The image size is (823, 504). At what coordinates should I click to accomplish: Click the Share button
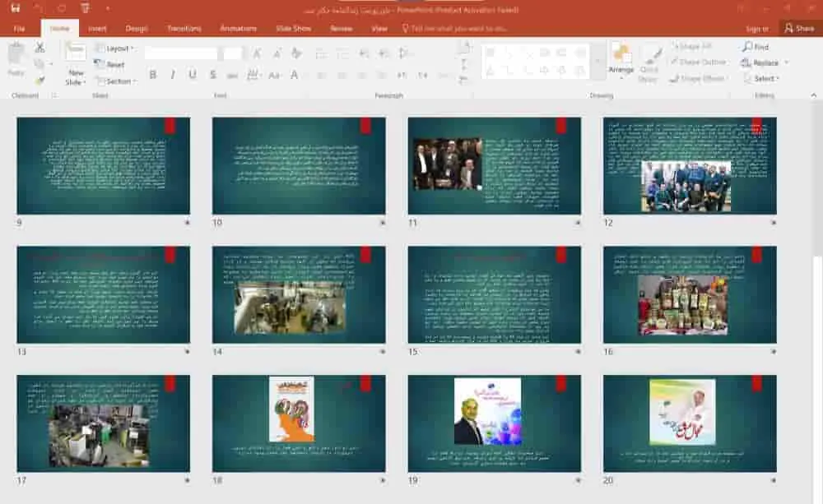(x=800, y=28)
